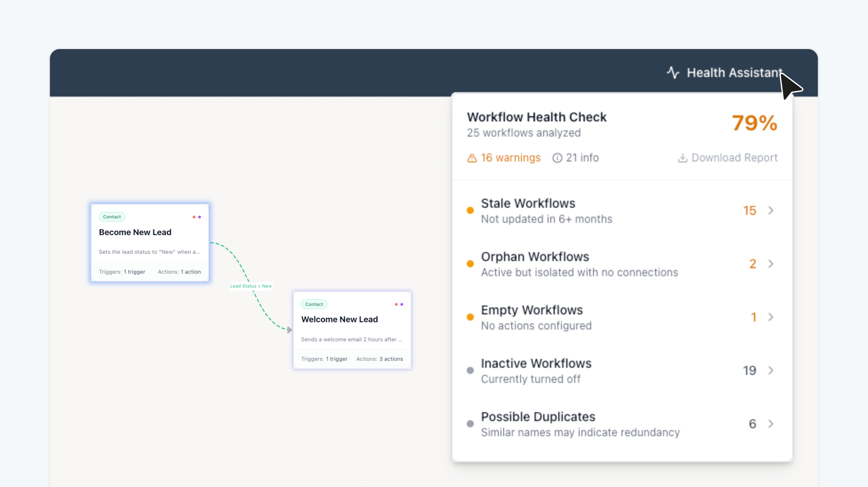
Task: Click gray dot beside Inactive Workflows
Action: (x=470, y=370)
